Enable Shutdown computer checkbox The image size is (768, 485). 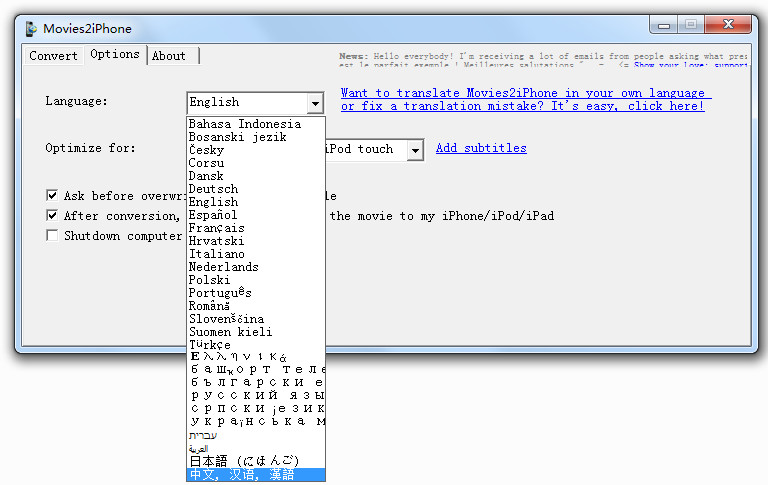pyautogui.click(x=52, y=236)
